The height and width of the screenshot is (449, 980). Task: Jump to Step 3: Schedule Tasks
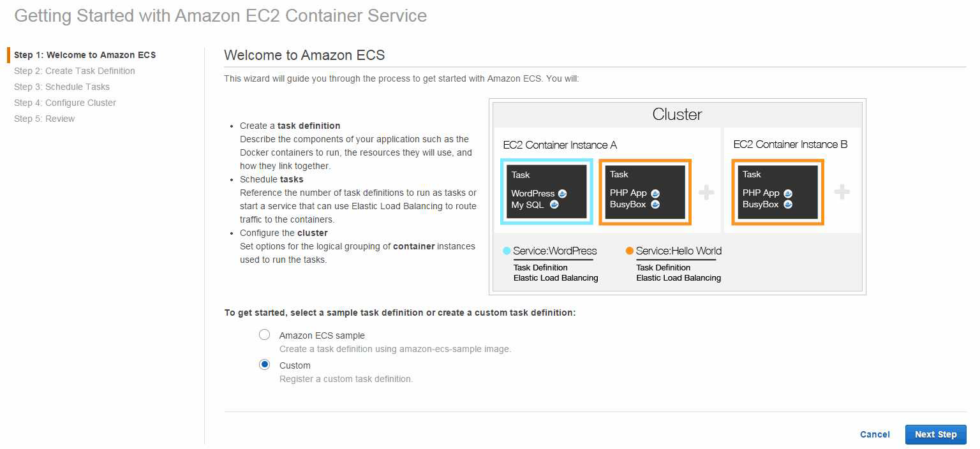click(x=62, y=87)
